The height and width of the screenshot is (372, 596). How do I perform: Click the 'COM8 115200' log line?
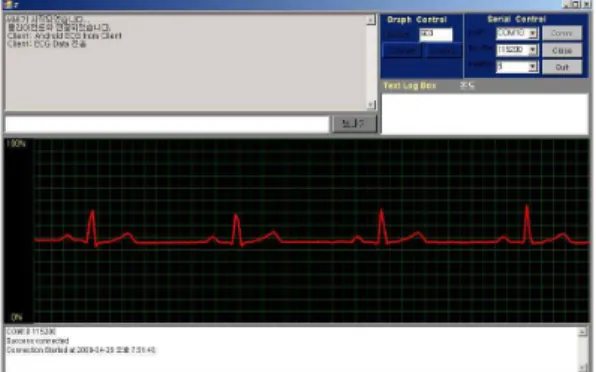(x=31, y=332)
